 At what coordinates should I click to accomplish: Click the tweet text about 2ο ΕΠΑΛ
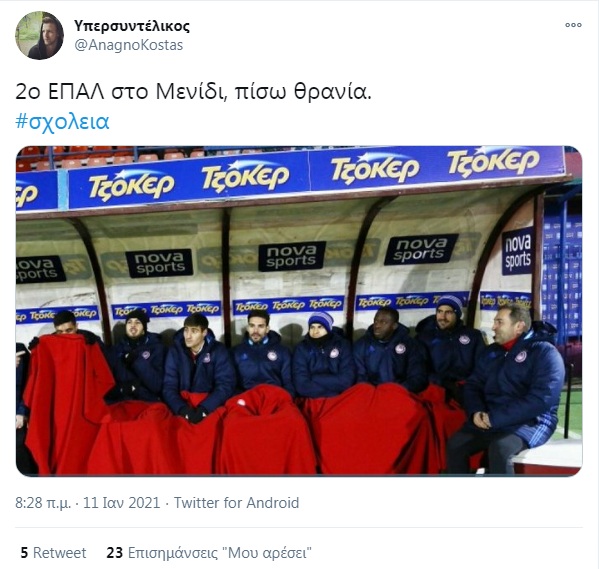[193, 92]
